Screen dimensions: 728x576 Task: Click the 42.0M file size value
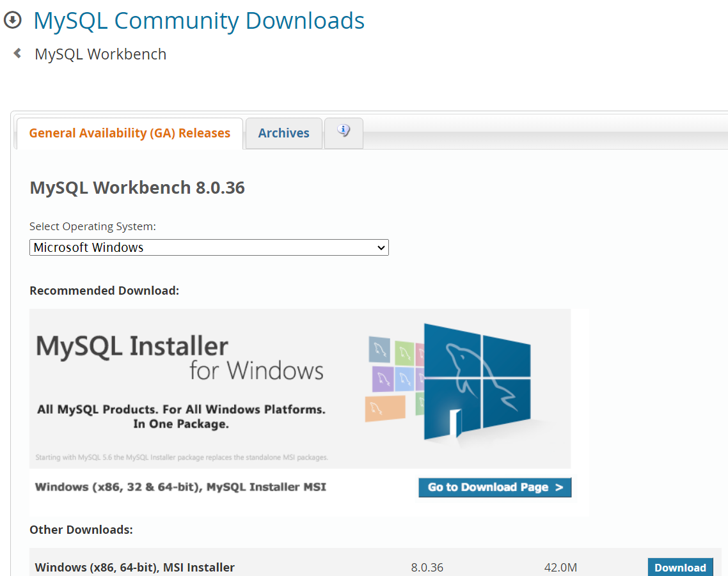[x=560, y=567]
